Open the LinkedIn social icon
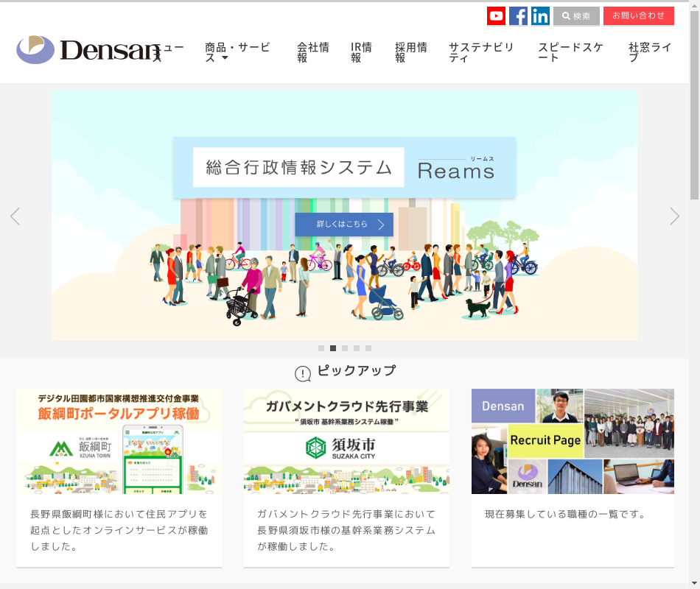 (x=540, y=15)
